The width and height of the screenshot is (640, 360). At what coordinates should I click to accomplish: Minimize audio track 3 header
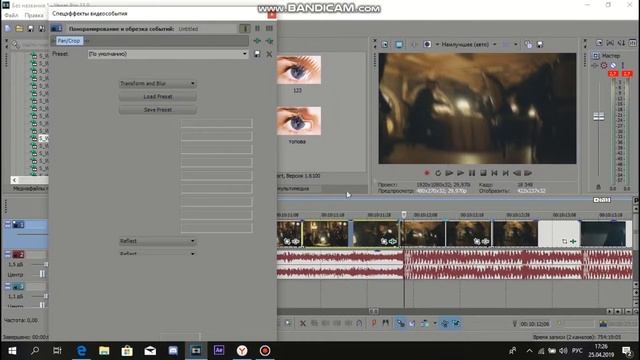coord(8,287)
